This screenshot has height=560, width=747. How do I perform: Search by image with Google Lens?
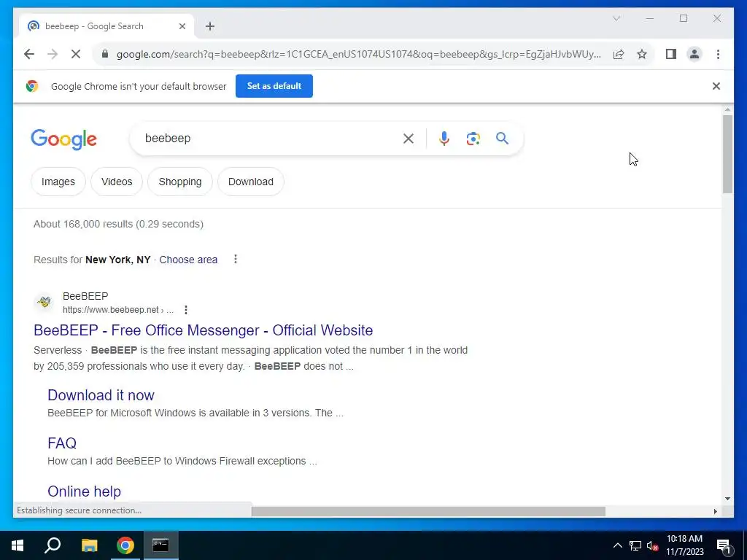click(473, 139)
